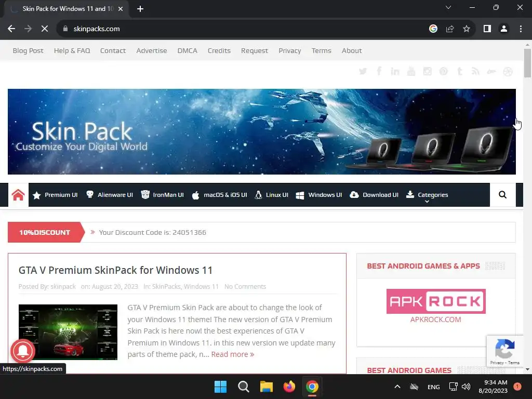This screenshot has width=532, height=399.
Task: Open the DMCA page
Action: tap(187, 50)
